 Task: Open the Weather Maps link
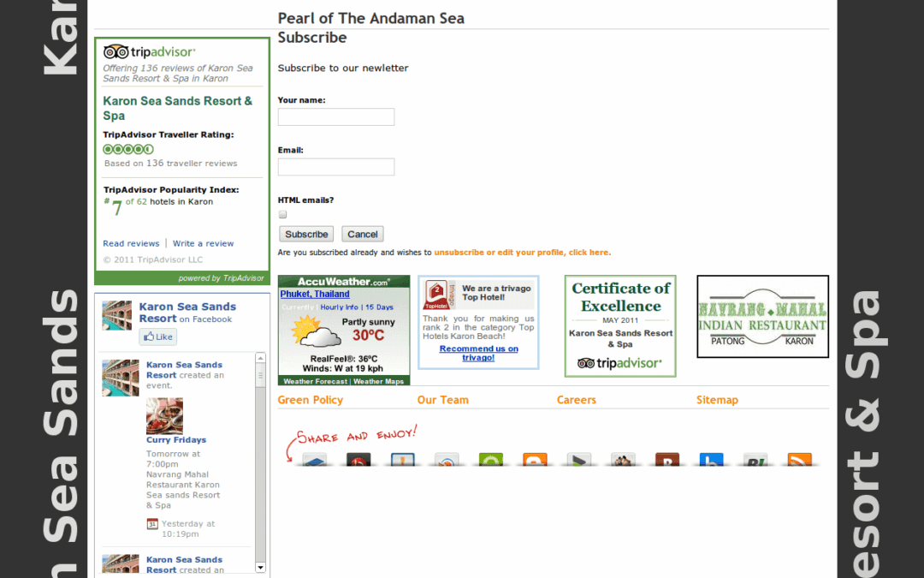coord(378,382)
